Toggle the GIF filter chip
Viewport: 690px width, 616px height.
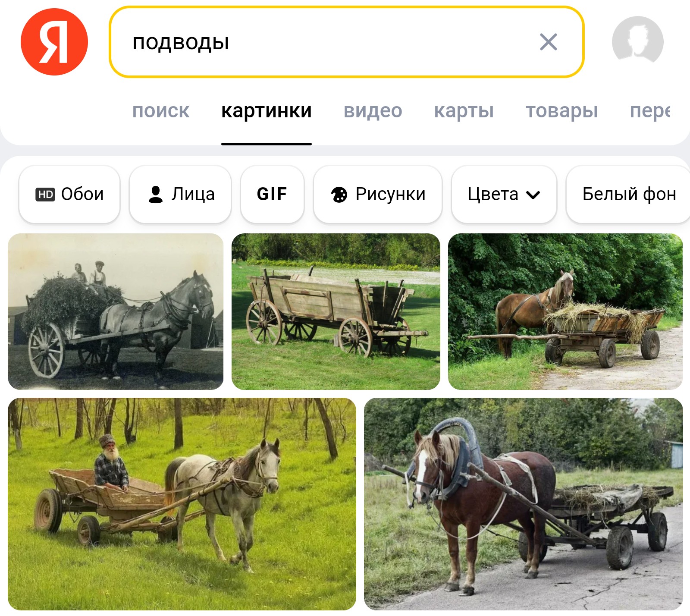[x=272, y=194]
